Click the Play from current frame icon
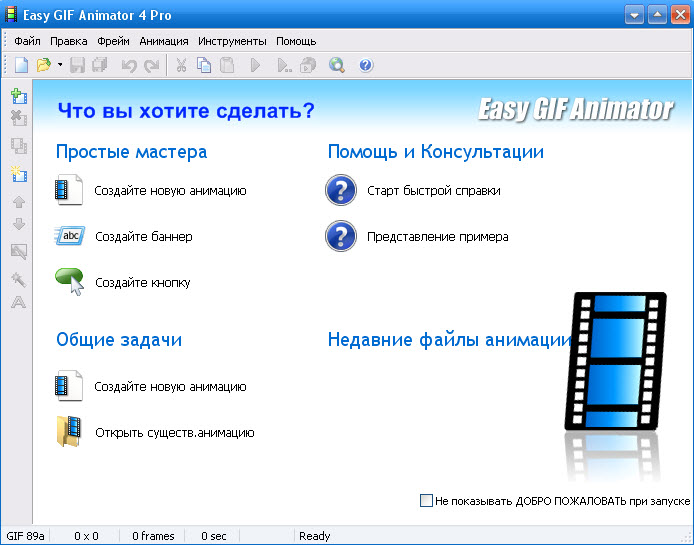 coord(284,66)
